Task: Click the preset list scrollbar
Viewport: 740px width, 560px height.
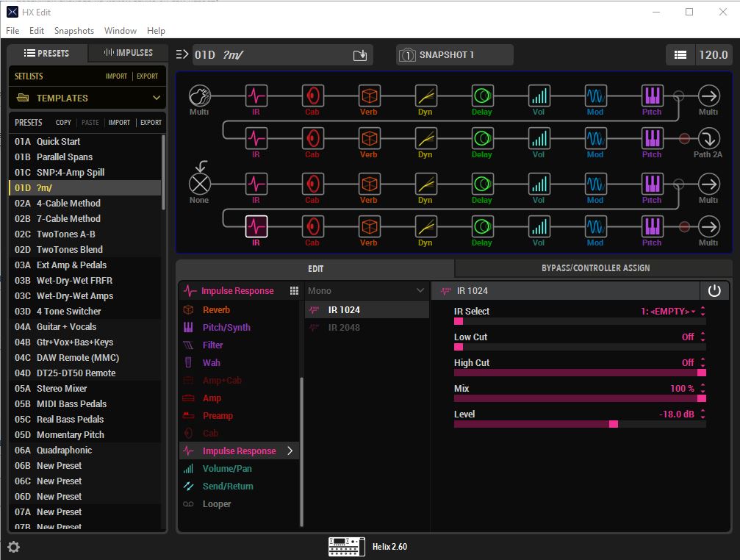Action: pos(163,173)
